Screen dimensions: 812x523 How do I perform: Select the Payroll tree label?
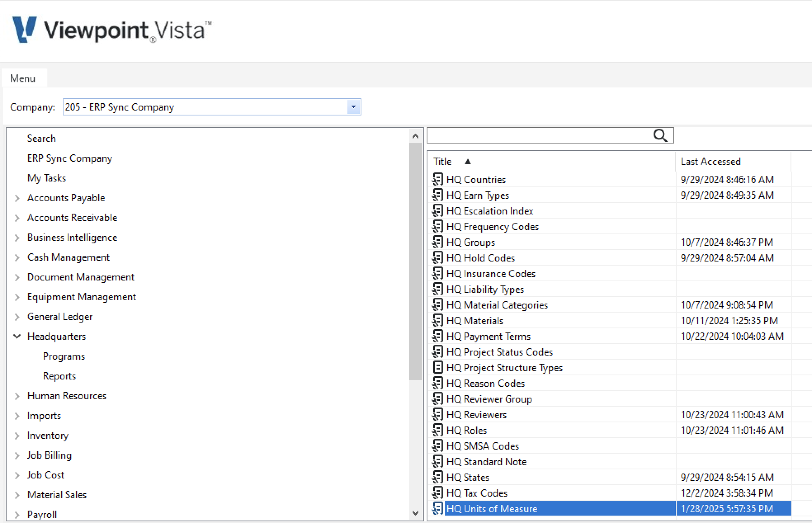(42, 515)
